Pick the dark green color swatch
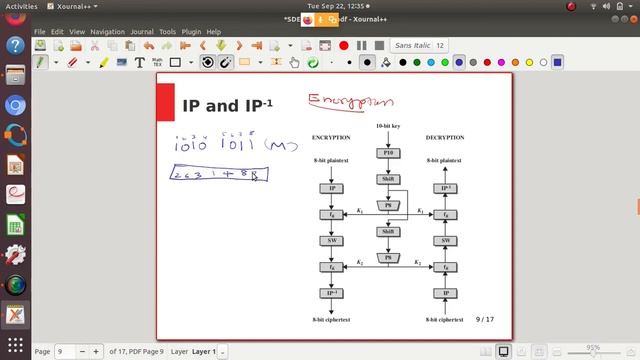The image size is (640, 360). pos(417,62)
